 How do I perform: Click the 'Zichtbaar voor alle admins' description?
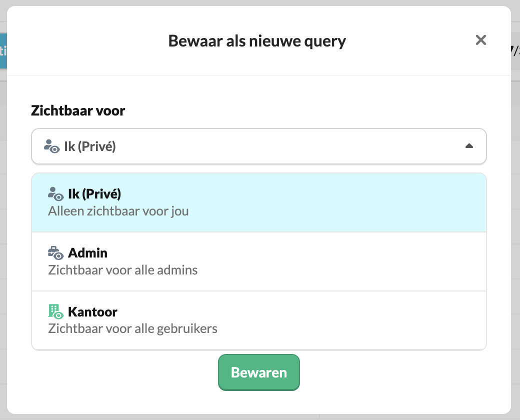(123, 270)
